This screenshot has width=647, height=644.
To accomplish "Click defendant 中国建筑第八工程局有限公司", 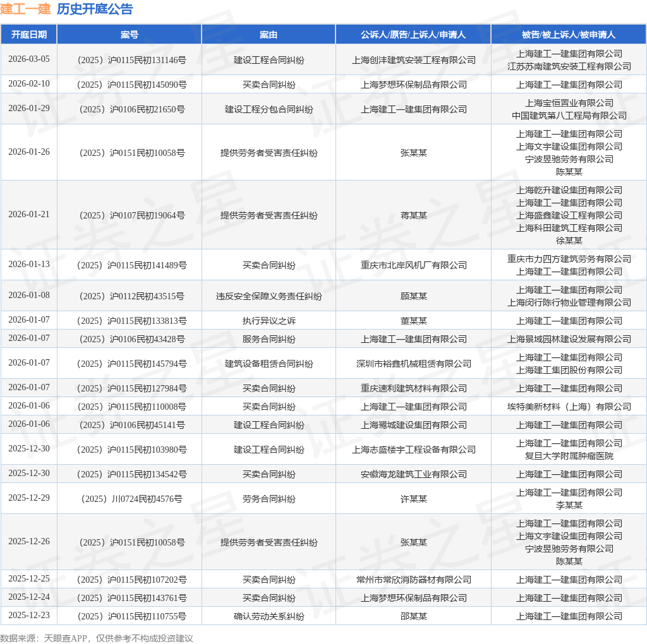I will pyautogui.click(x=569, y=116).
